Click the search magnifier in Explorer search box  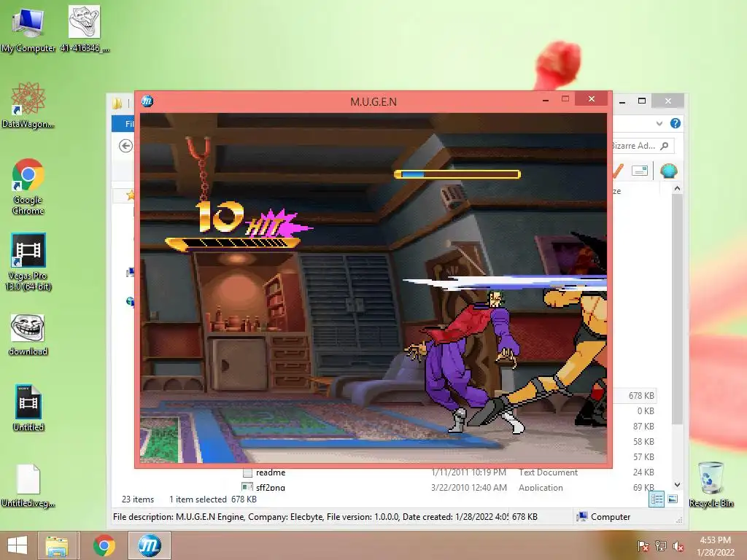point(665,146)
